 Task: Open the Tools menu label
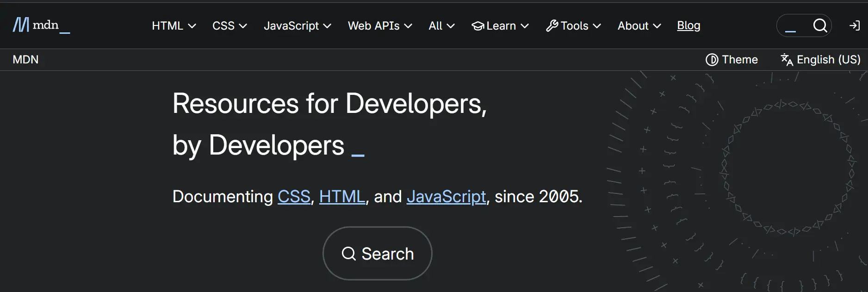pos(574,26)
